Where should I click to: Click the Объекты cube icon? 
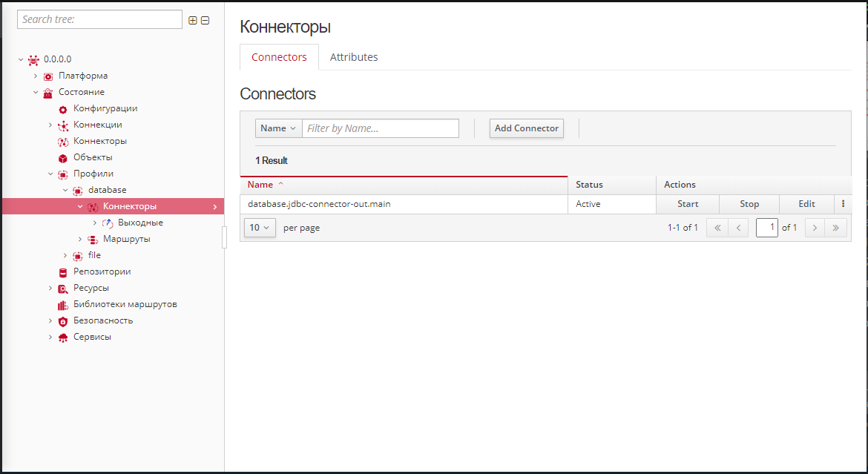[x=63, y=157]
